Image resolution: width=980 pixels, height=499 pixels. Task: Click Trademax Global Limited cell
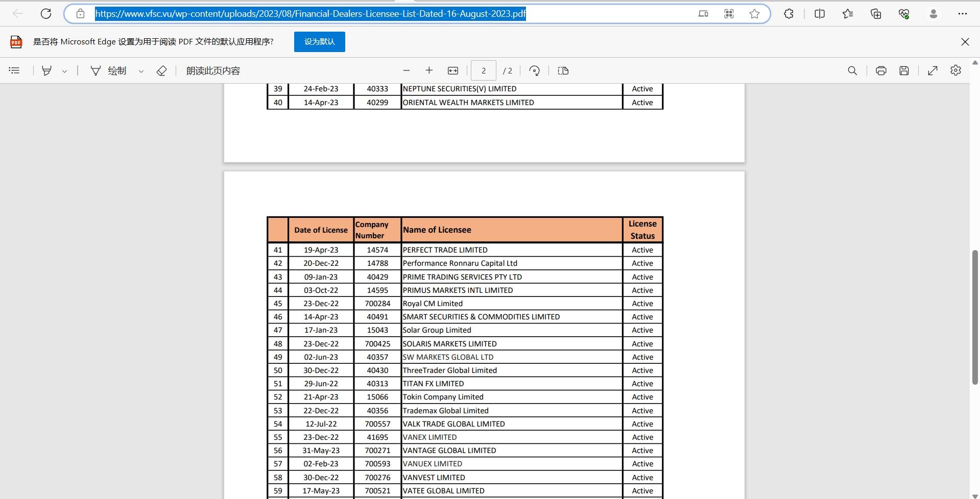pos(512,411)
